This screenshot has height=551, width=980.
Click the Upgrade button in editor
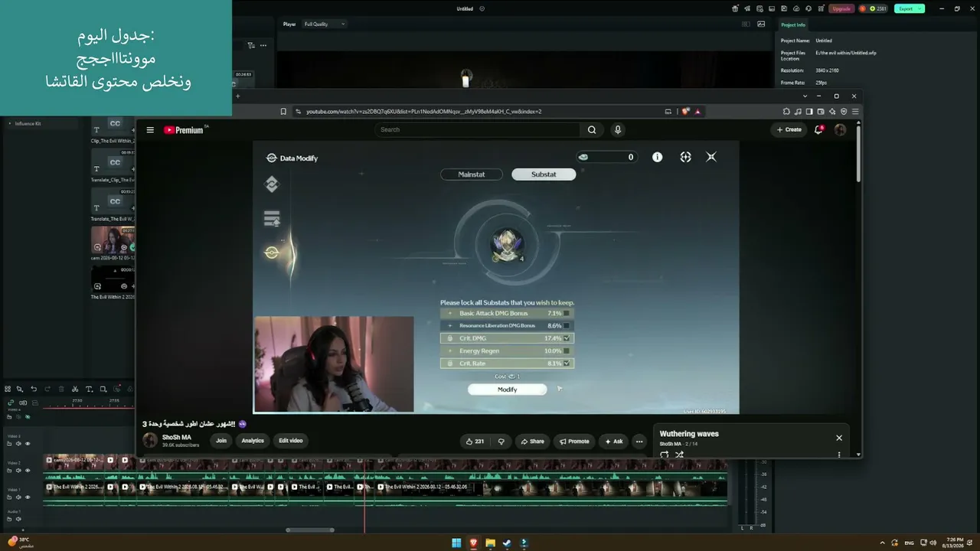841,8
